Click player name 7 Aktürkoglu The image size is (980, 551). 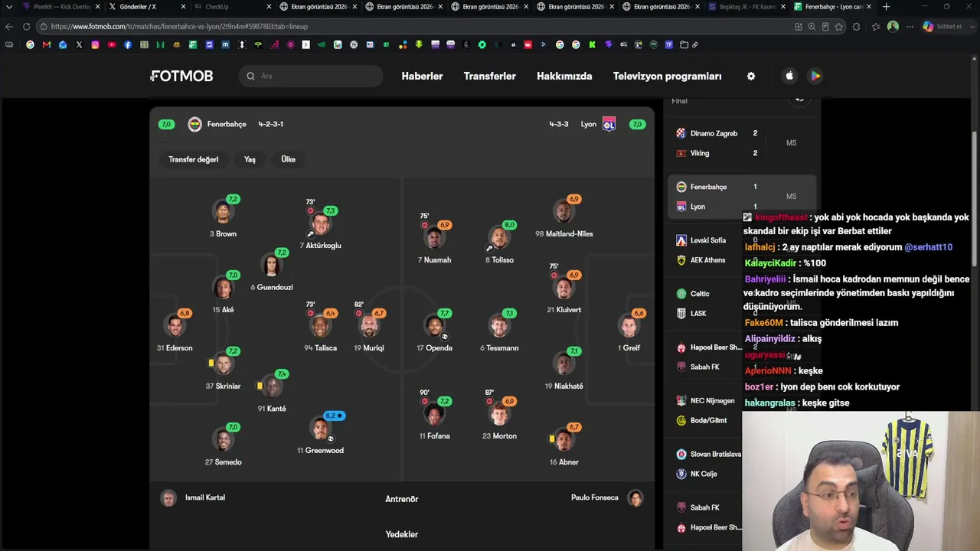point(320,246)
